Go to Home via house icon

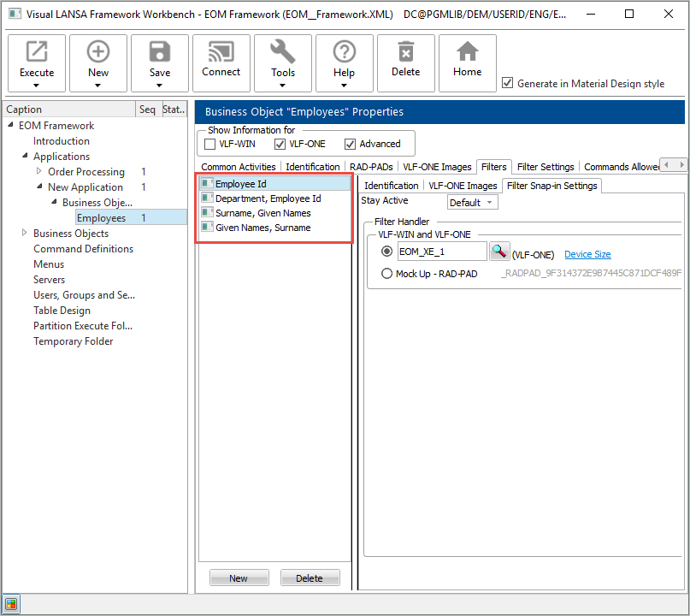(x=468, y=51)
